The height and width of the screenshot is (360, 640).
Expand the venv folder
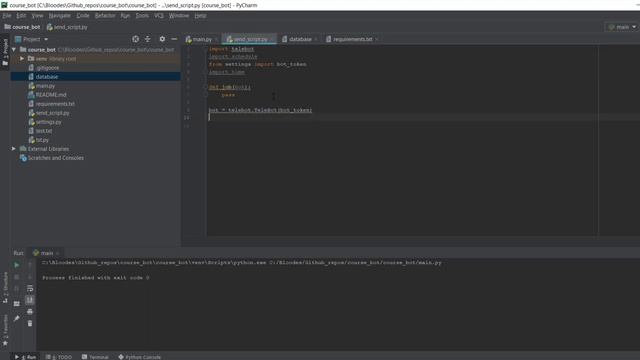[x=22, y=59]
